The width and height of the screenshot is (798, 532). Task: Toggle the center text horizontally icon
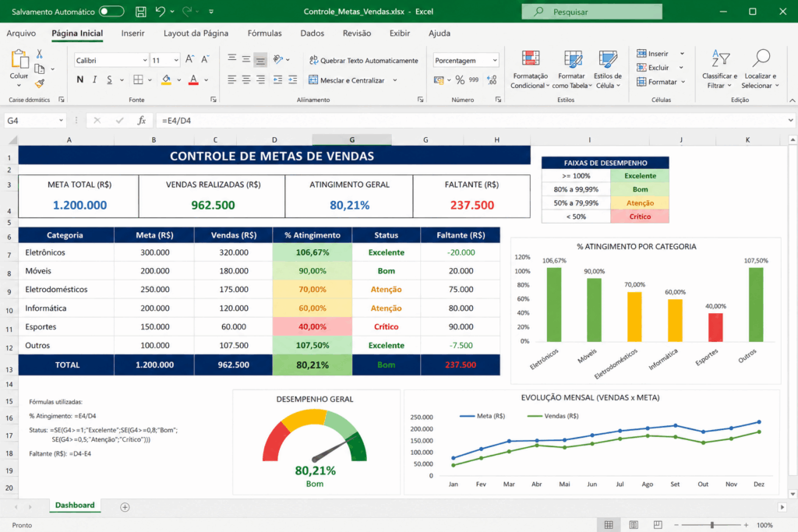tap(245, 79)
